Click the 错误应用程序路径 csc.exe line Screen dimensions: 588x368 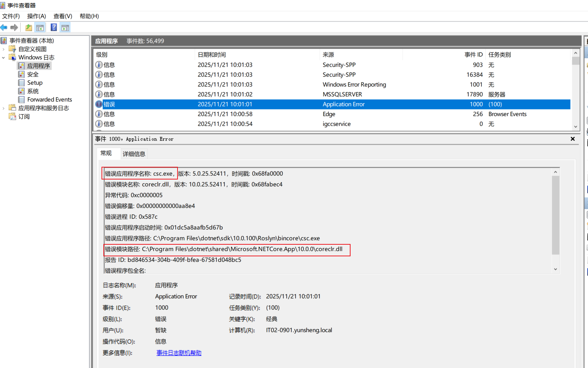[x=212, y=238]
